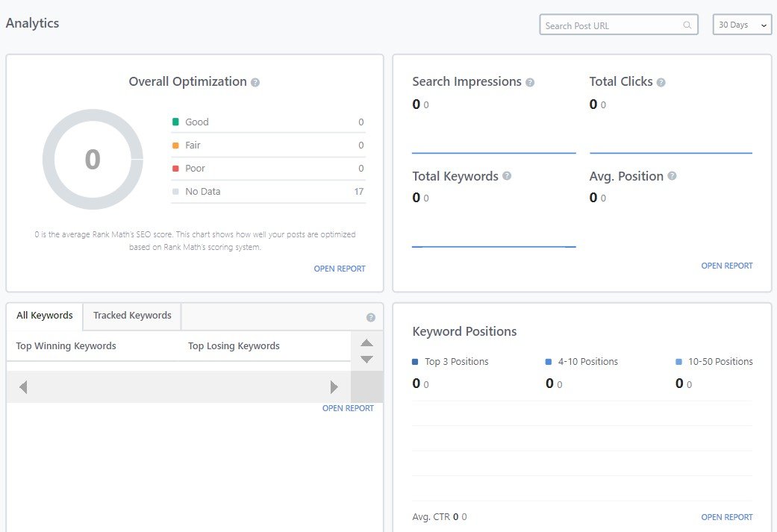Click the help icon next to Avg. Position

coord(672,176)
